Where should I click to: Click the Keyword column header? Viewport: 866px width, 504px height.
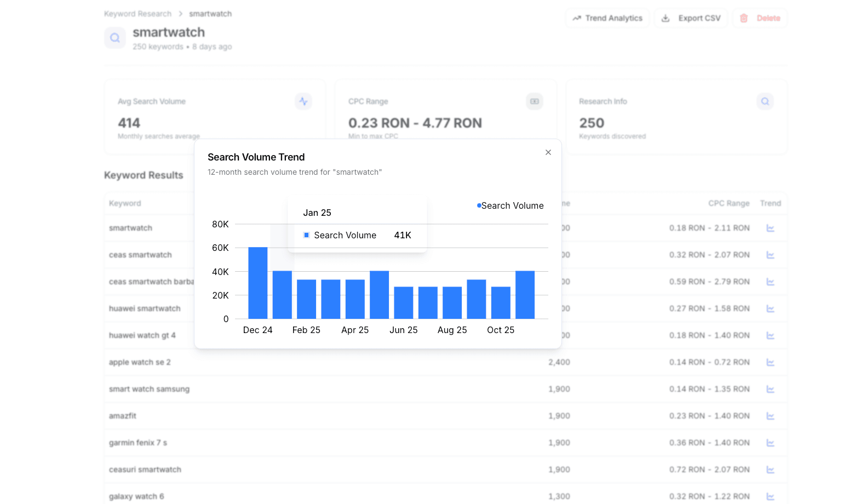pos(125,203)
